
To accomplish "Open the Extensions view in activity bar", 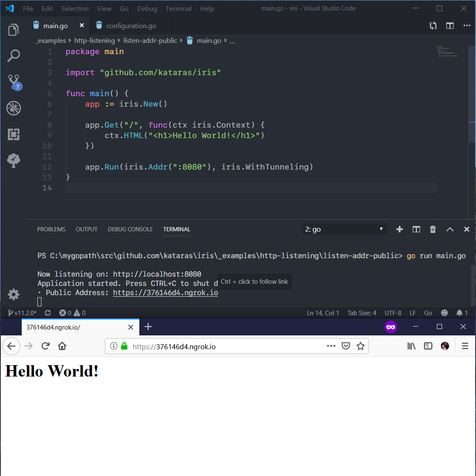I will (13, 134).
